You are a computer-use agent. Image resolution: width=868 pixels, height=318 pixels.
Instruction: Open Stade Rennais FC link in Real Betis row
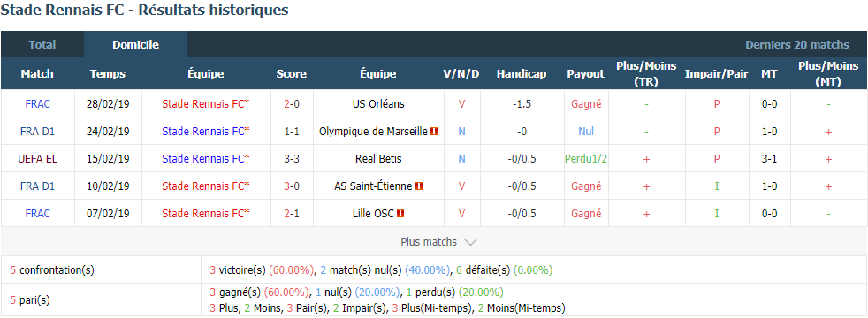[206, 159]
